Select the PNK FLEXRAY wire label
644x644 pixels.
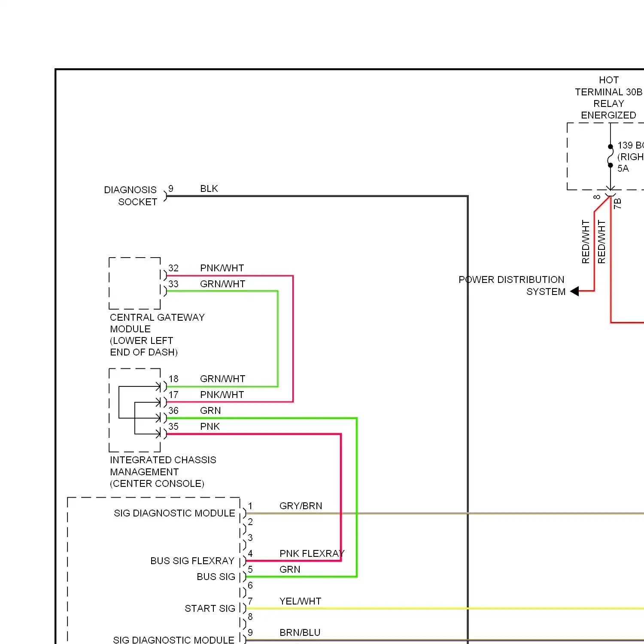pos(312,553)
